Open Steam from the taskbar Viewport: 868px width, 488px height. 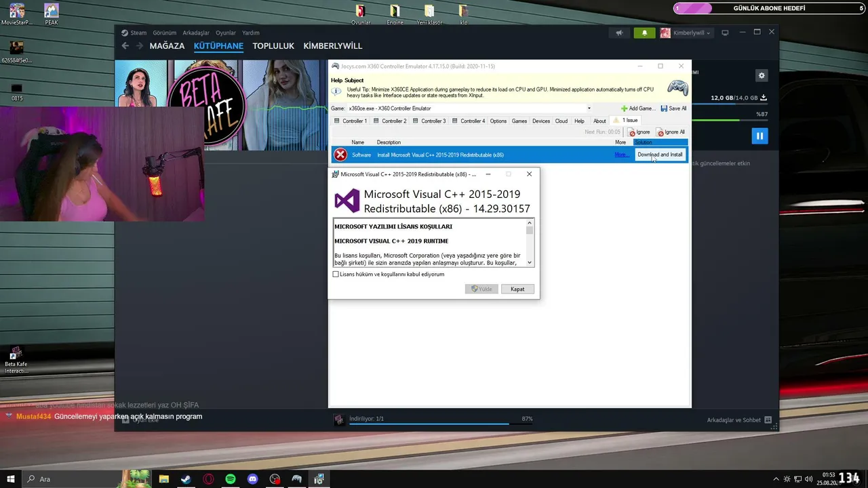(x=186, y=479)
